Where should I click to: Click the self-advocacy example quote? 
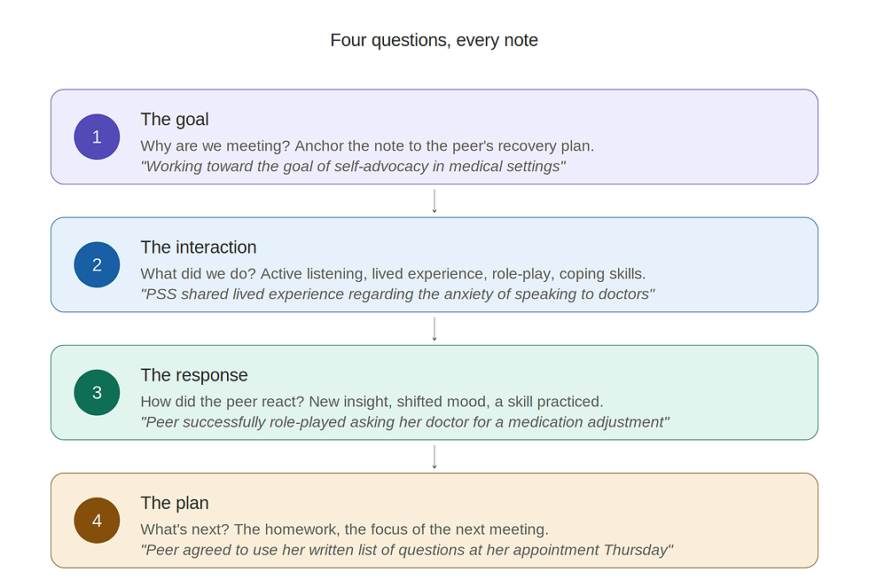click(353, 166)
